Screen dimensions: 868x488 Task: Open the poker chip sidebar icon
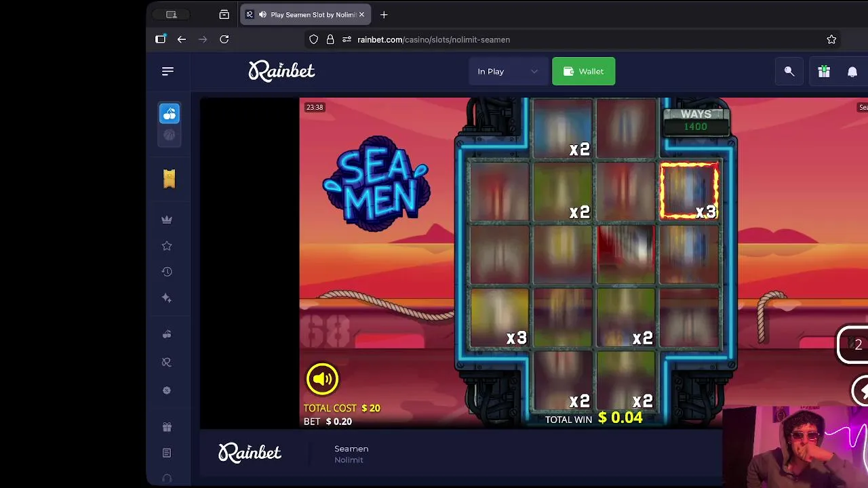pos(167,390)
